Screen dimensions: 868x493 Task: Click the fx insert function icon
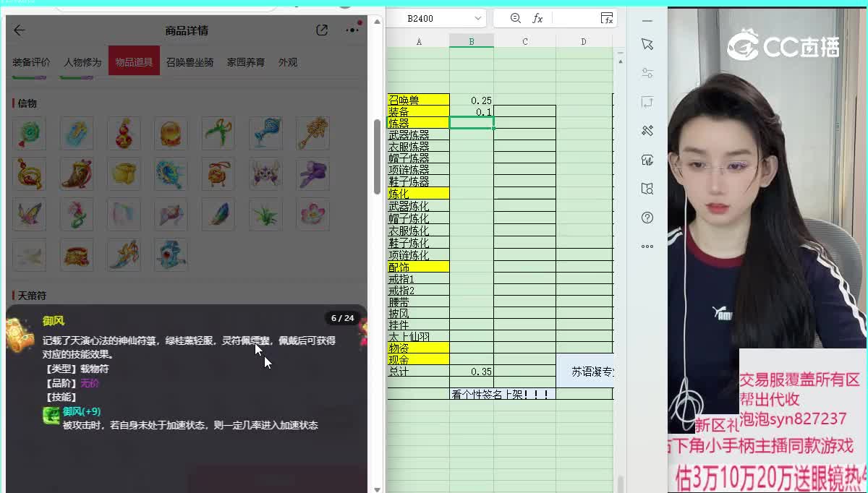(x=537, y=19)
